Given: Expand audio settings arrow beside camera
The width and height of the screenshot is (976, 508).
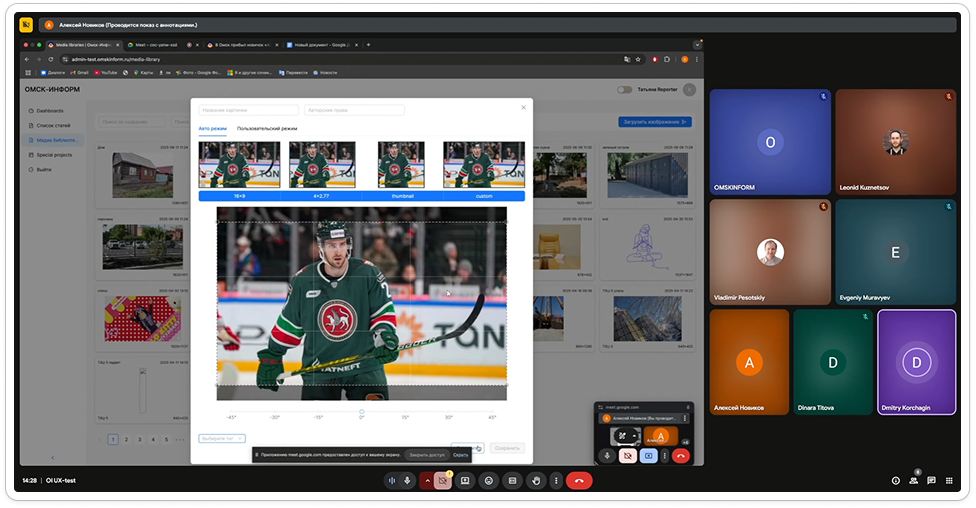Looking at the screenshot, I should [x=426, y=481].
